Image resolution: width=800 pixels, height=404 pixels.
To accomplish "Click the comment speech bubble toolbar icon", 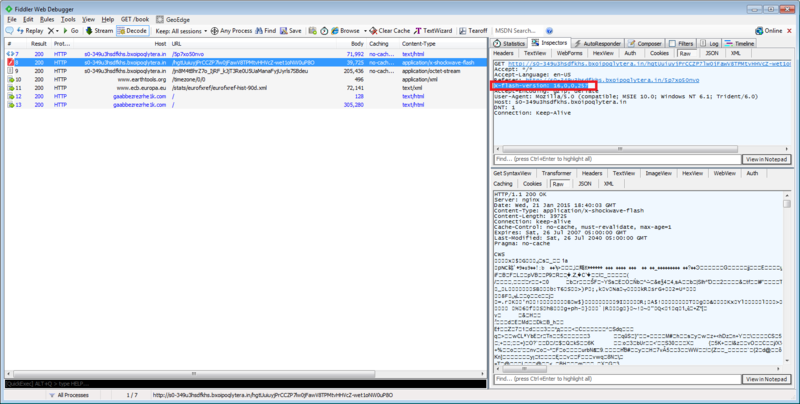I will [x=9, y=31].
